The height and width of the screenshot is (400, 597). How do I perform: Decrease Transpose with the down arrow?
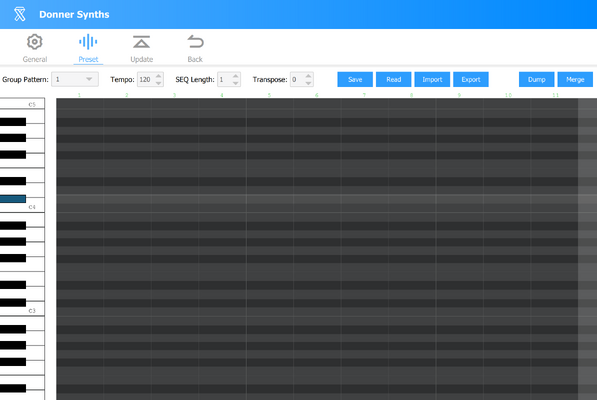point(308,83)
